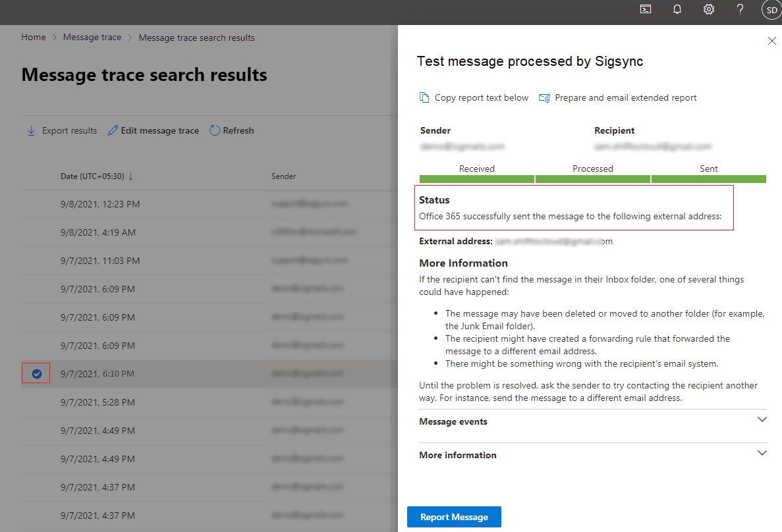
Task: Click the Report Message button
Action: point(454,517)
